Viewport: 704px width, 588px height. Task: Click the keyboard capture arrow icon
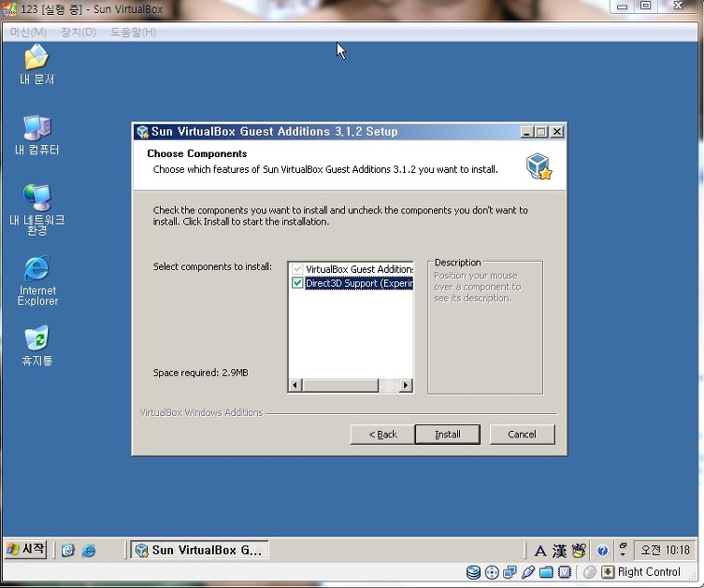tap(608, 572)
